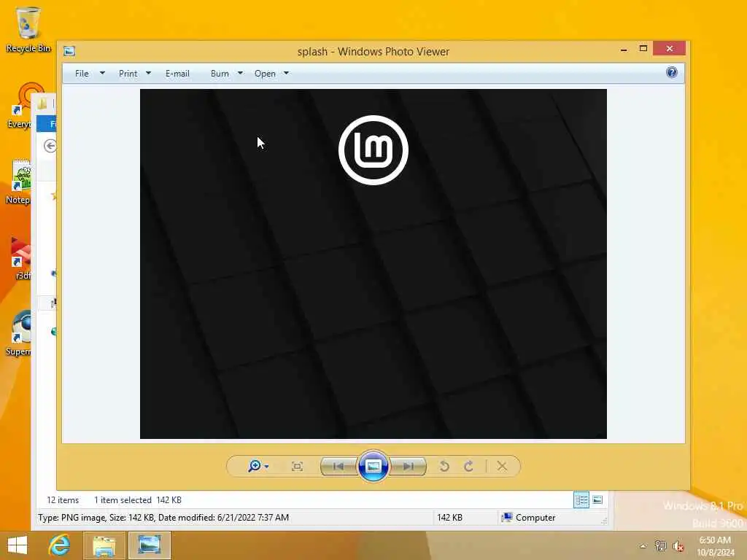The width and height of the screenshot is (747, 560).
Task: Switch to File Explorer taskbar button
Action: pos(104,545)
